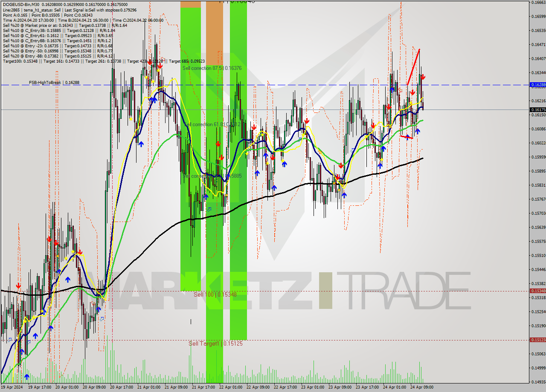
Task: Click the '23 Apr 17:00' time axis label
Action: [367, 387]
